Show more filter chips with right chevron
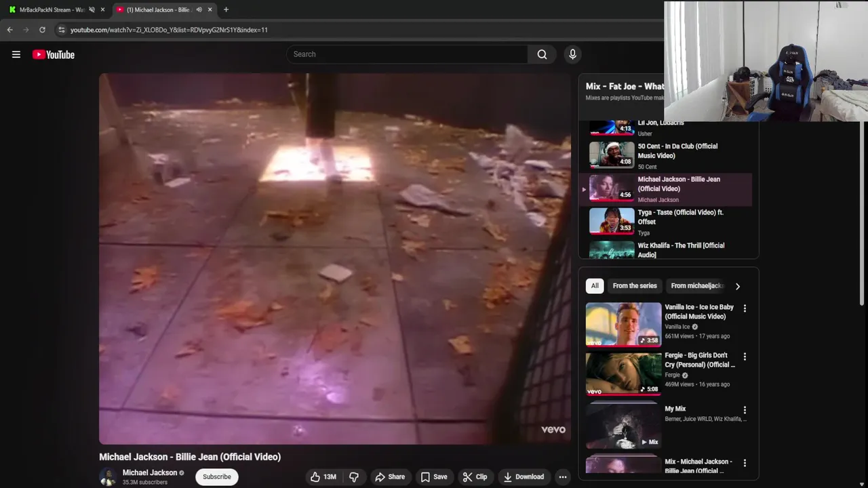The height and width of the screenshot is (488, 868). coord(738,286)
